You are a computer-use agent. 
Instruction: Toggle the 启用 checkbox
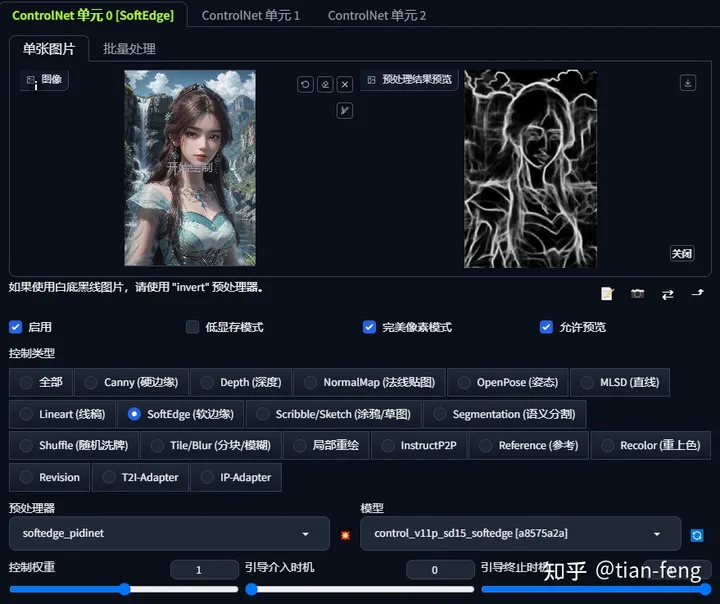[x=16, y=327]
